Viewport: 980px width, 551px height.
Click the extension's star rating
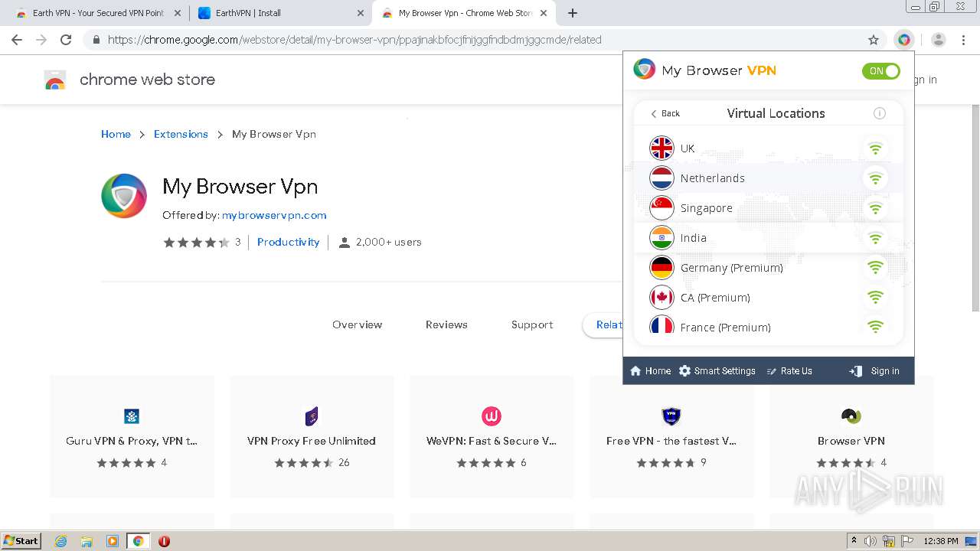click(x=196, y=243)
